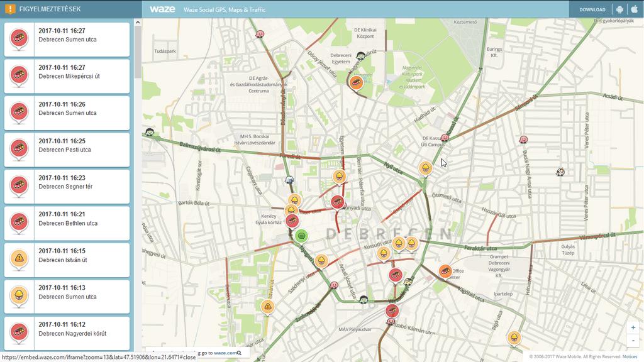Image resolution: width=644 pixels, height=362 pixels.
Task: Click red jam marker above MÁV Pályaudvar
Action: pyautogui.click(x=392, y=310)
